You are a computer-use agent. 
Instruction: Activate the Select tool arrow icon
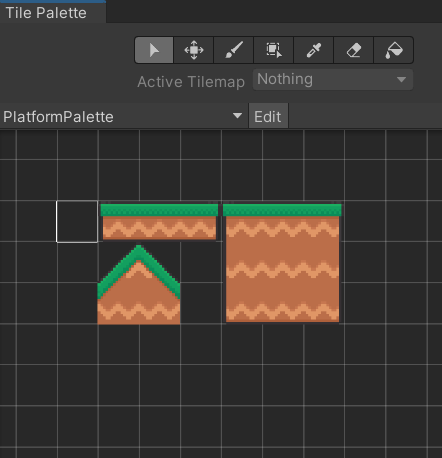(154, 50)
